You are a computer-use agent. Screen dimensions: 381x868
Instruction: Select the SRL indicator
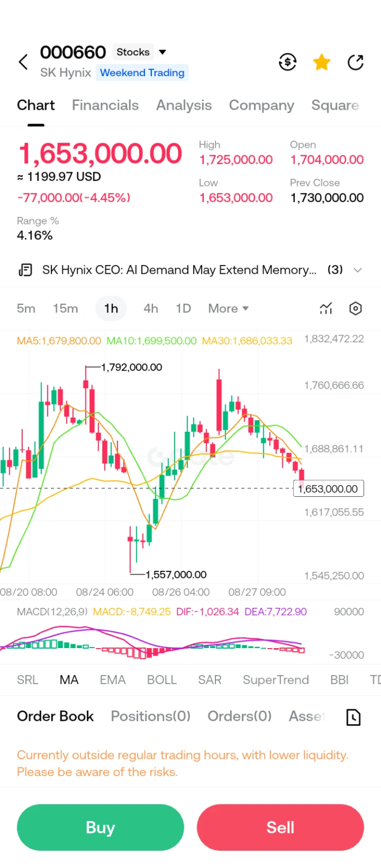coord(27,680)
